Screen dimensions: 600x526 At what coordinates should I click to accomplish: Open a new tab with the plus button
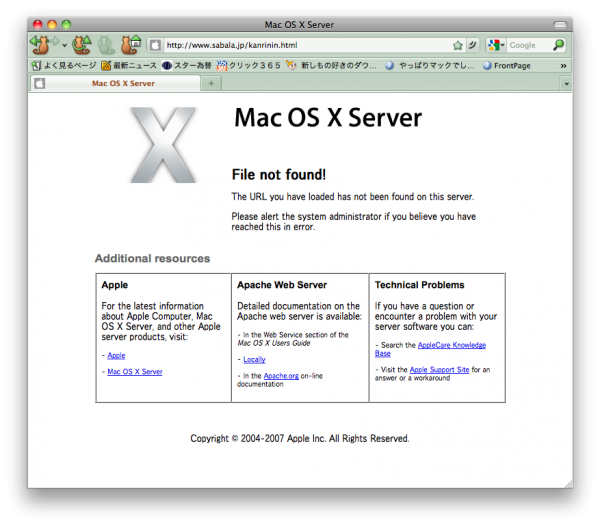[211, 83]
